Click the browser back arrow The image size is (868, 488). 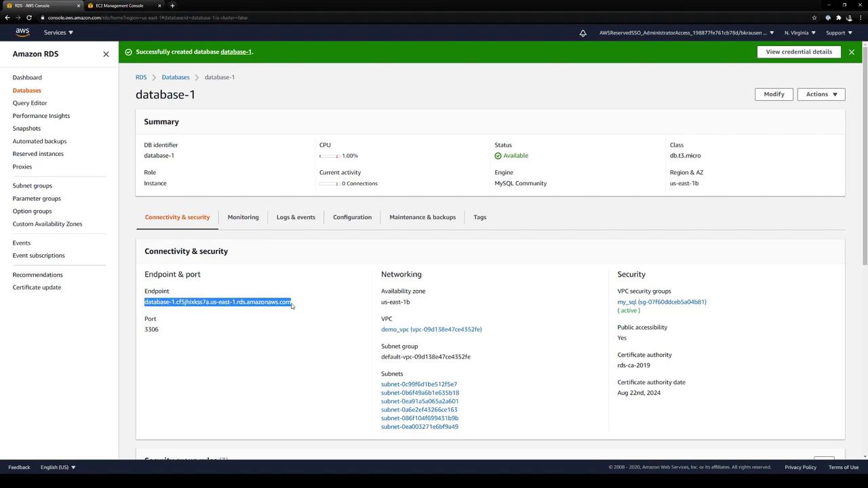(7, 18)
